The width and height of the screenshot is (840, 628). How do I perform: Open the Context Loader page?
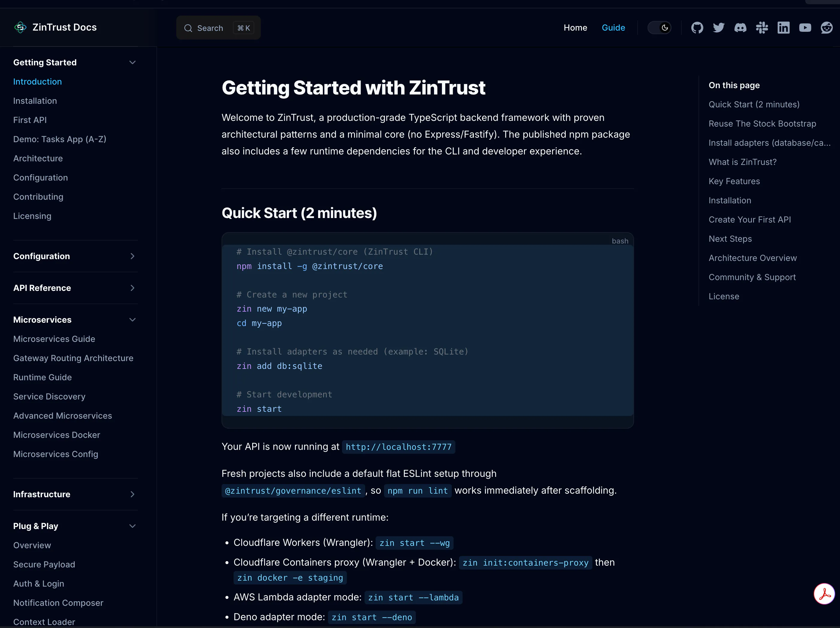pos(44,622)
